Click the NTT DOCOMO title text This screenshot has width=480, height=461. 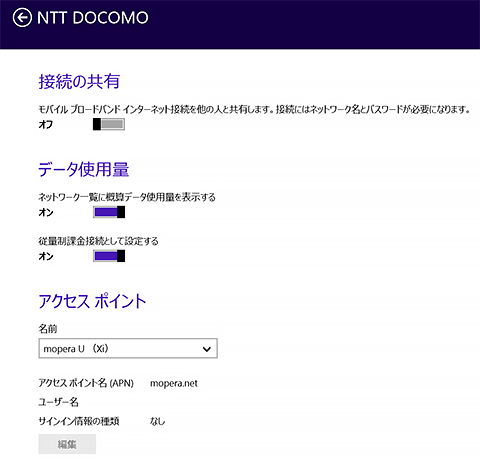click(93, 18)
